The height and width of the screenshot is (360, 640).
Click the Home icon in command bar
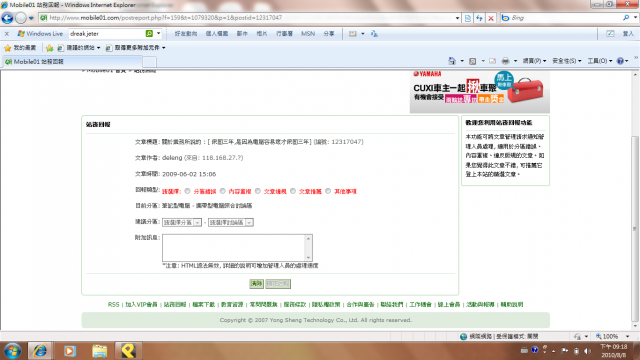(x=452, y=61)
